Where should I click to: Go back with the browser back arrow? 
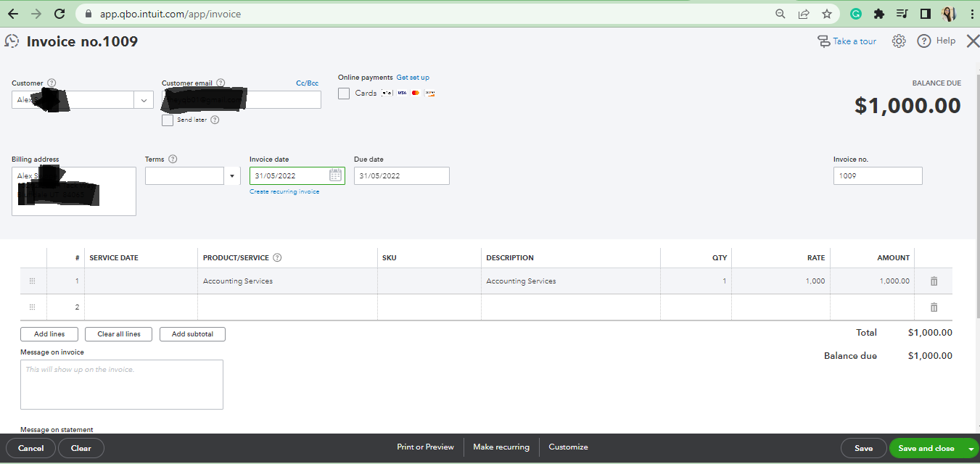(13, 14)
